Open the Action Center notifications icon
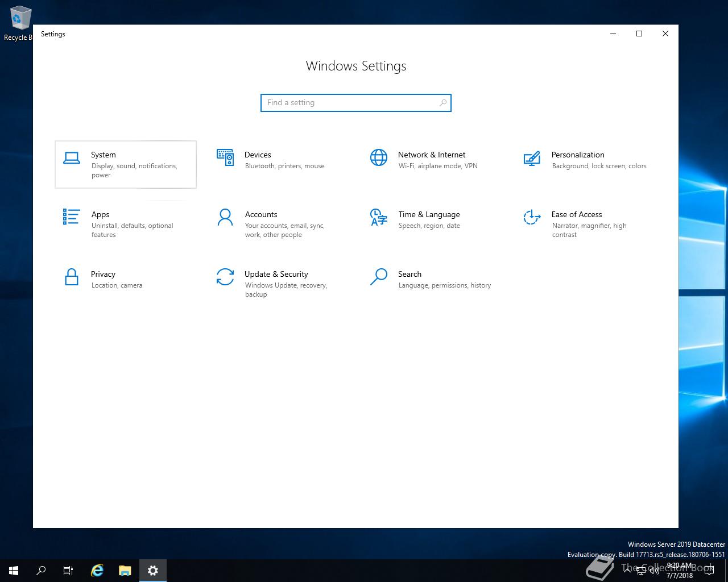 [x=709, y=571]
